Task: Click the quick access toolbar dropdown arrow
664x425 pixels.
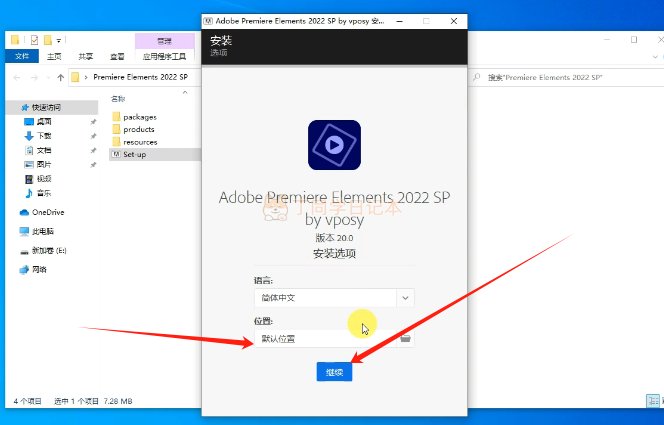Action: (x=59, y=41)
